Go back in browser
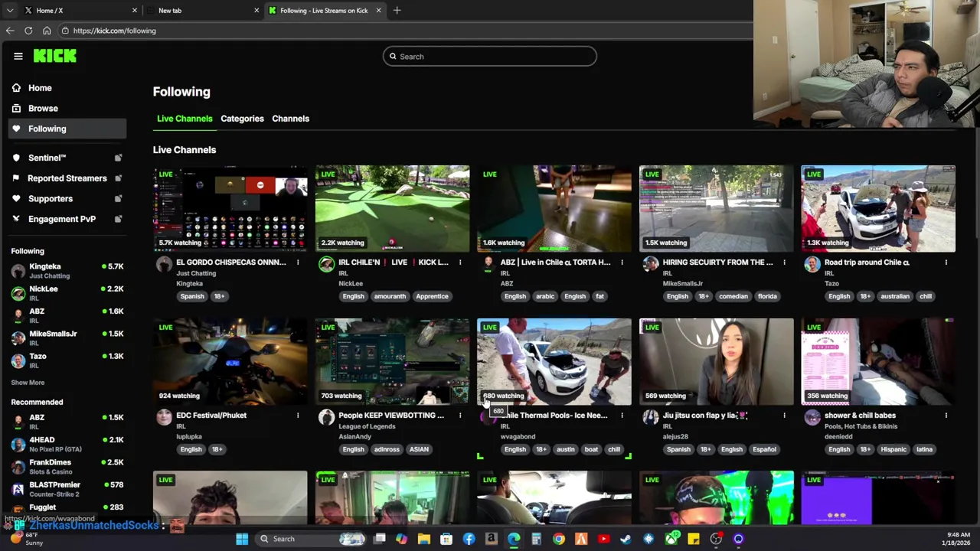This screenshot has width=980, height=551. 10,31
